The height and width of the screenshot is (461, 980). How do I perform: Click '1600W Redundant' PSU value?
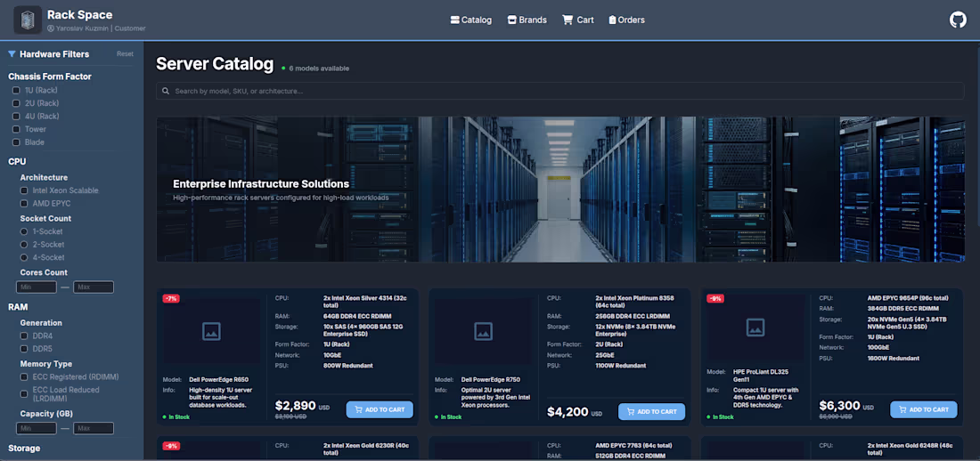893,359
